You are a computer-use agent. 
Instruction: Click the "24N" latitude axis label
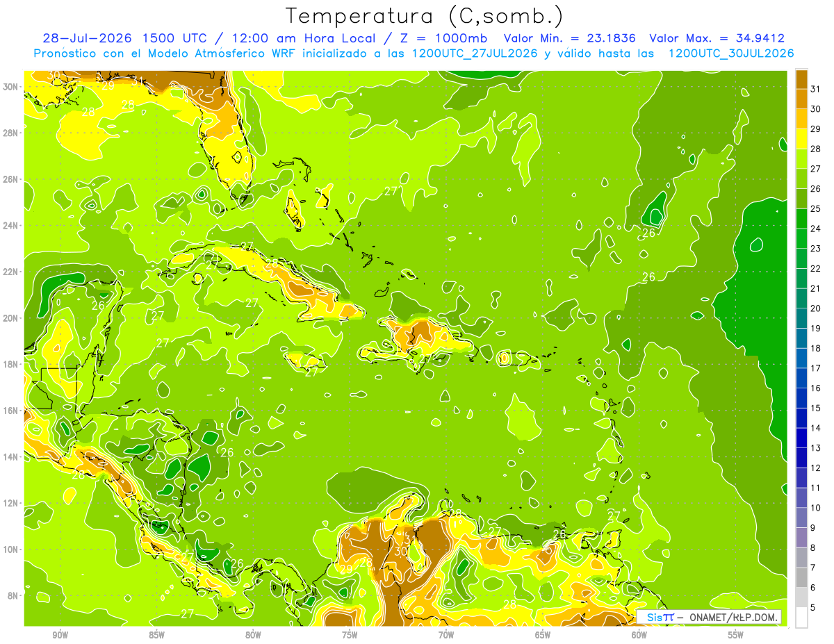point(10,226)
